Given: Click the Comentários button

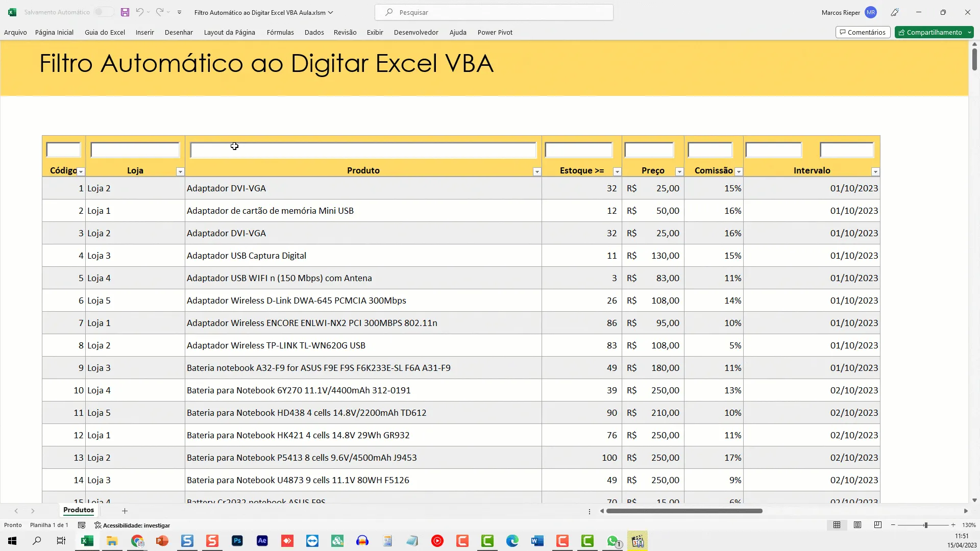Looking at the screenshot, I should pos(863,32).
